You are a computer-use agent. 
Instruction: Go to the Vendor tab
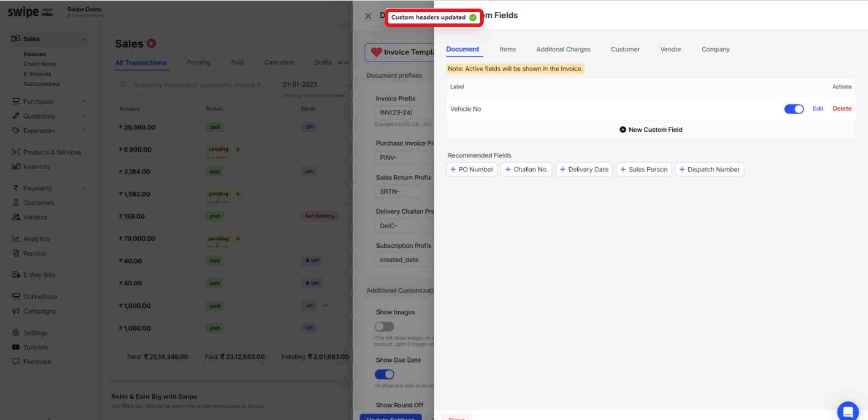pos(670,49)
